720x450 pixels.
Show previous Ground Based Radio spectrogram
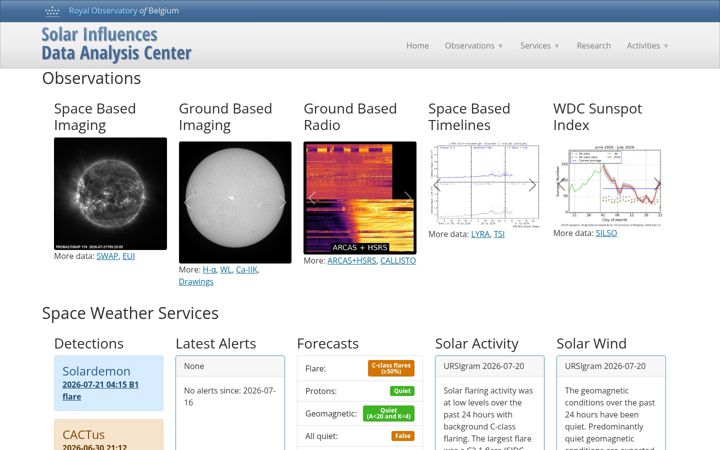pyautogui.click(x=312, y=198)
